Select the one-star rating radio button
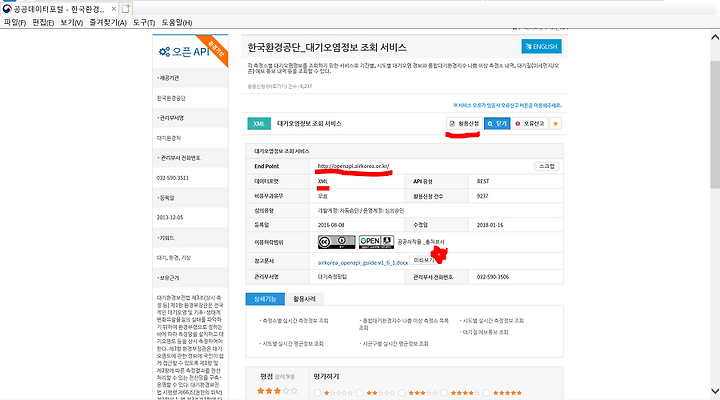 pyautogui.click(x=317, y=393)
